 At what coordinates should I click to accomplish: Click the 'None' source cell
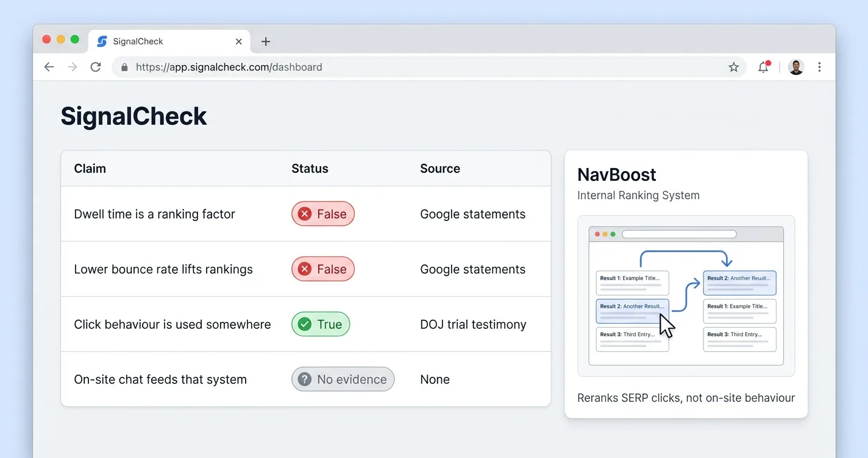[x=435, y=379]
